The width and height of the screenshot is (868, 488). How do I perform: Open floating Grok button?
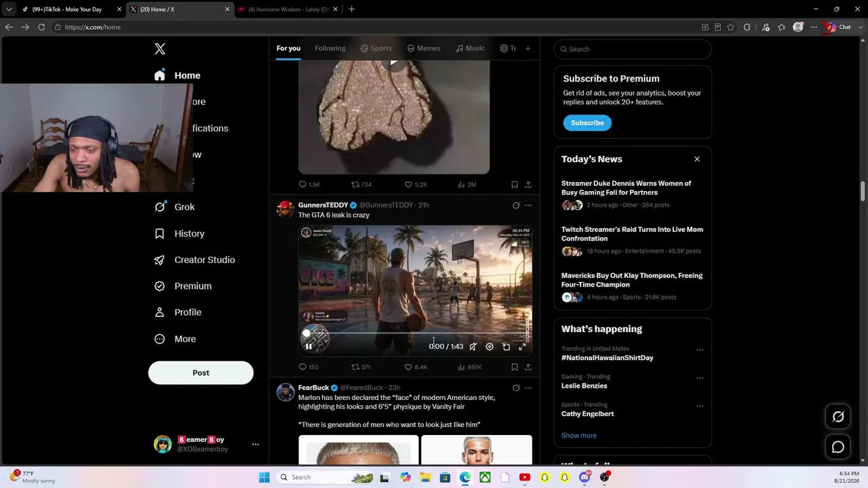click(838, 417)
